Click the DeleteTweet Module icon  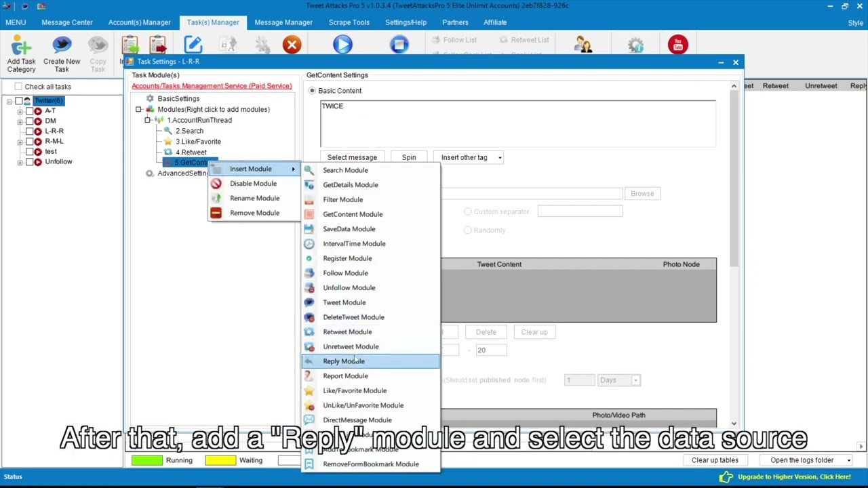(x=309, y=317)
